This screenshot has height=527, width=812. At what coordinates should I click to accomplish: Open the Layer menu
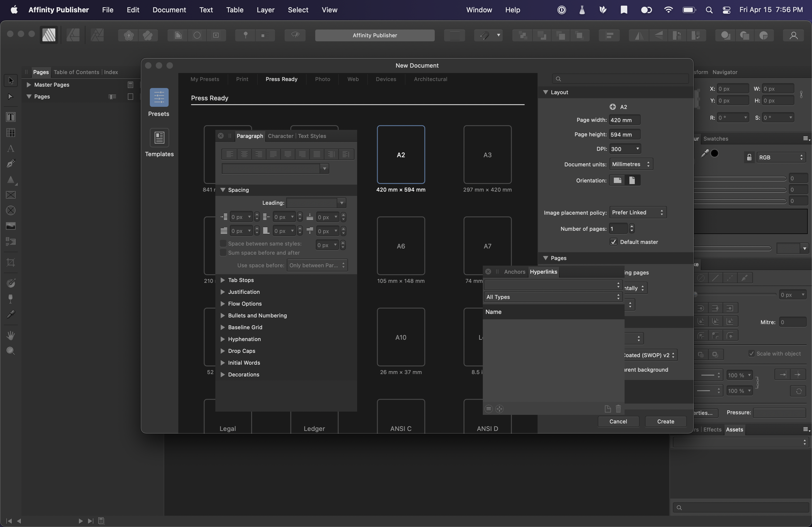point(266,10)
